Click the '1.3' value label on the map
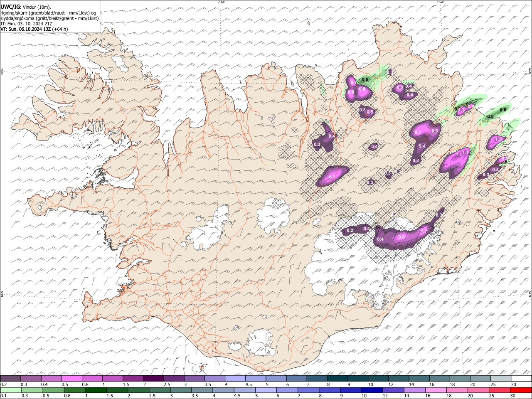This screenshot has width=532, height=399. coord(462,110)
